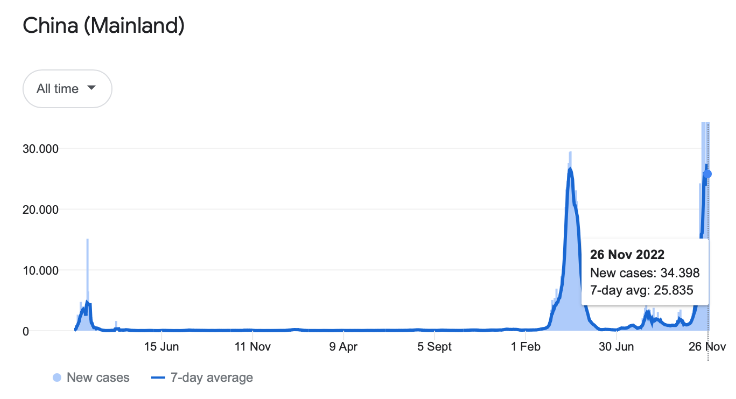Click the 9 Apr x-axis label
Viewport: 736px width, 399px height.
[x=343, y=347]
